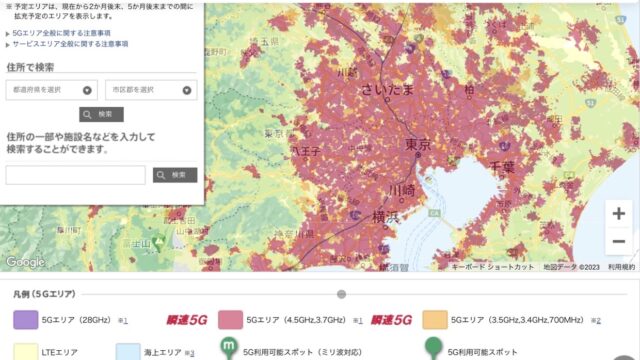
Task: Expand サービスエリア全般に関する注意事項 notes
Action: 70,44
